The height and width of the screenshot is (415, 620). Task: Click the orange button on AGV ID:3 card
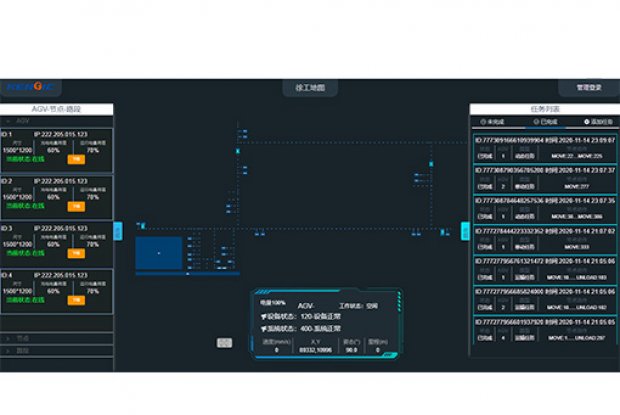point(75,253)
